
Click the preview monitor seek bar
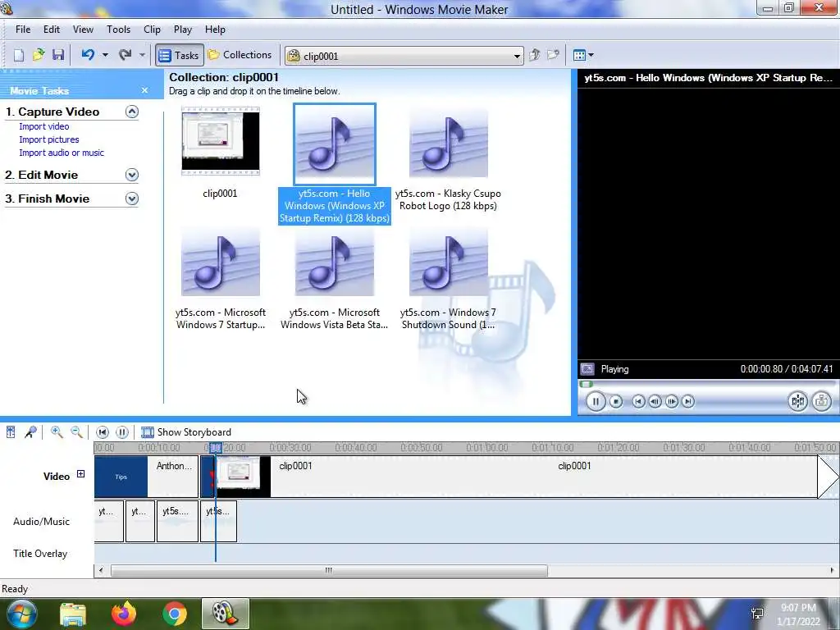click(x=707, y=384)
